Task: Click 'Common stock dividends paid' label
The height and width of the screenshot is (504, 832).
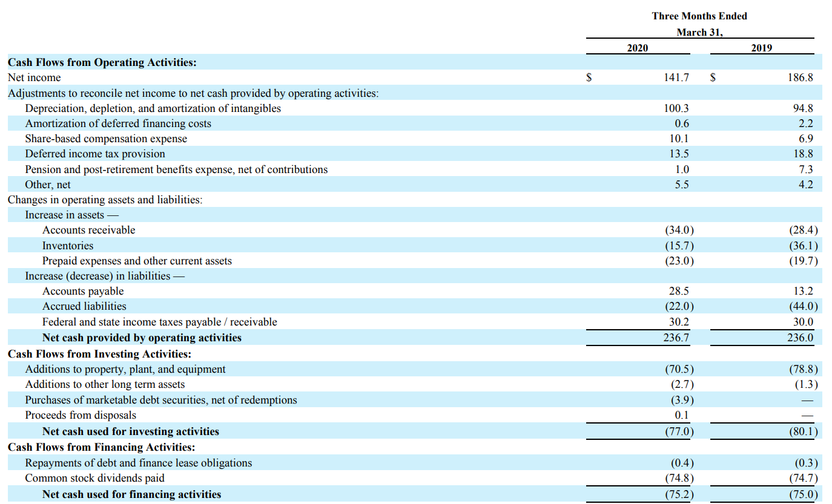Action: click(x=94, y=478)
